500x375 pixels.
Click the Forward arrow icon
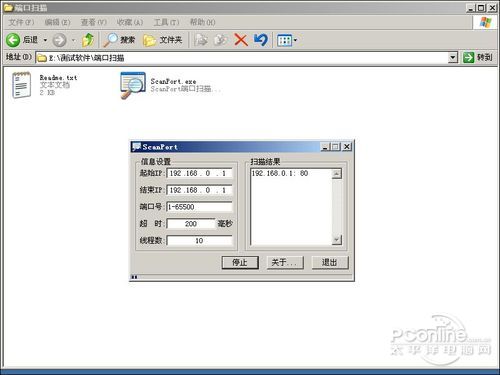coord(59,40)
